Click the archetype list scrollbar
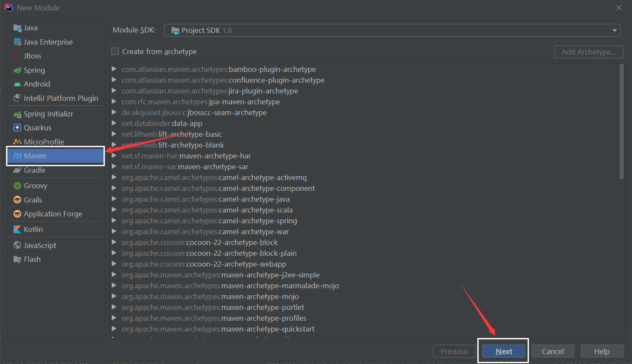 click(x=622, y=121)
